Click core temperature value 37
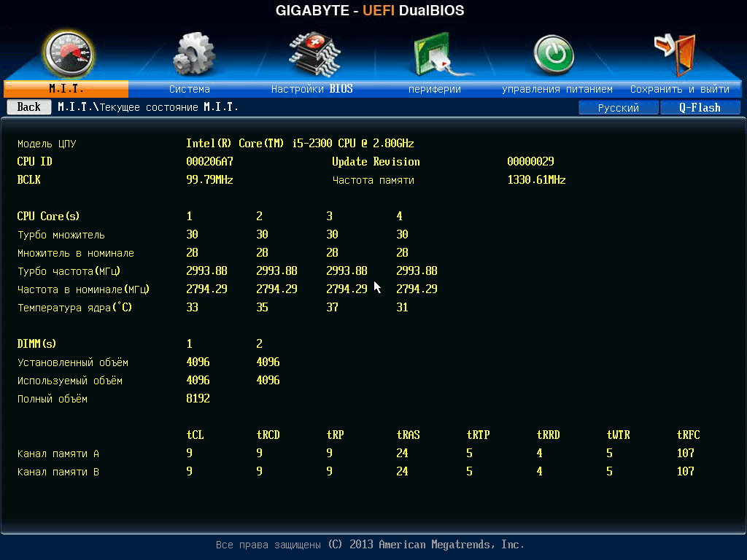The height and width of the screenshot is (560, 747). pos(332,307)
